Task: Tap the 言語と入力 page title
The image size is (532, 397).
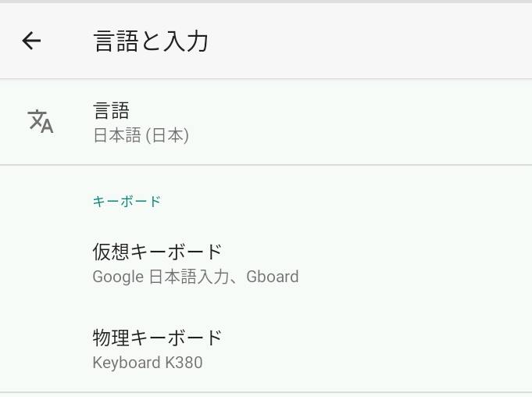Action: point(151,41)
